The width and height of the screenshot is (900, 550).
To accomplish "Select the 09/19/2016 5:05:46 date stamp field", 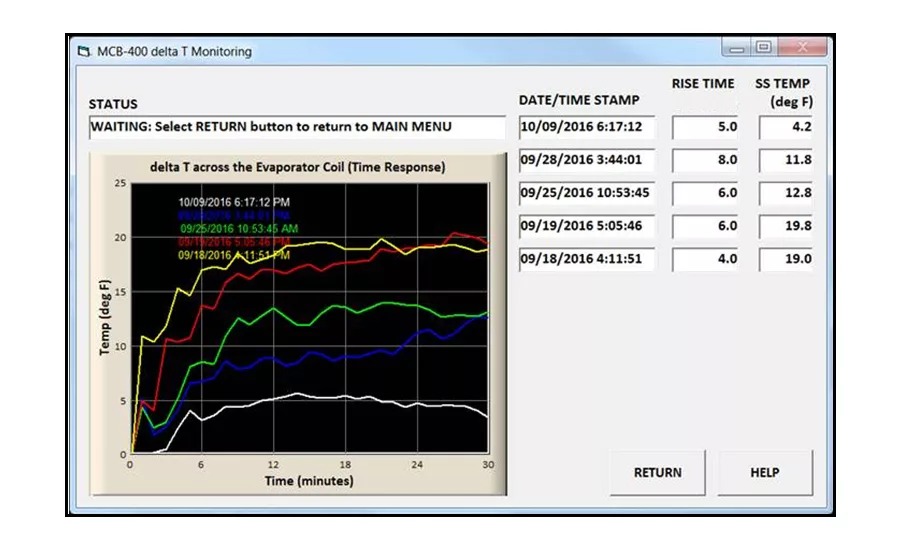I will click(587, 226).
